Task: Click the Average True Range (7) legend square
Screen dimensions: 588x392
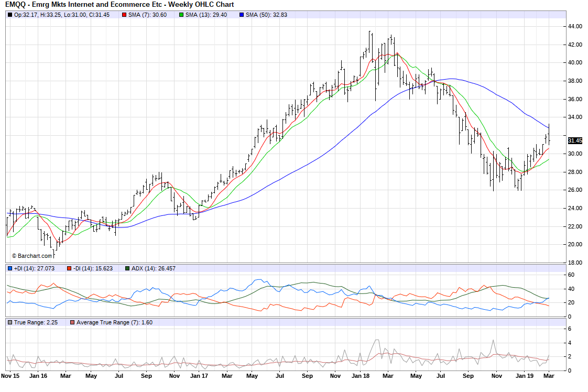Action: [72, 322]
